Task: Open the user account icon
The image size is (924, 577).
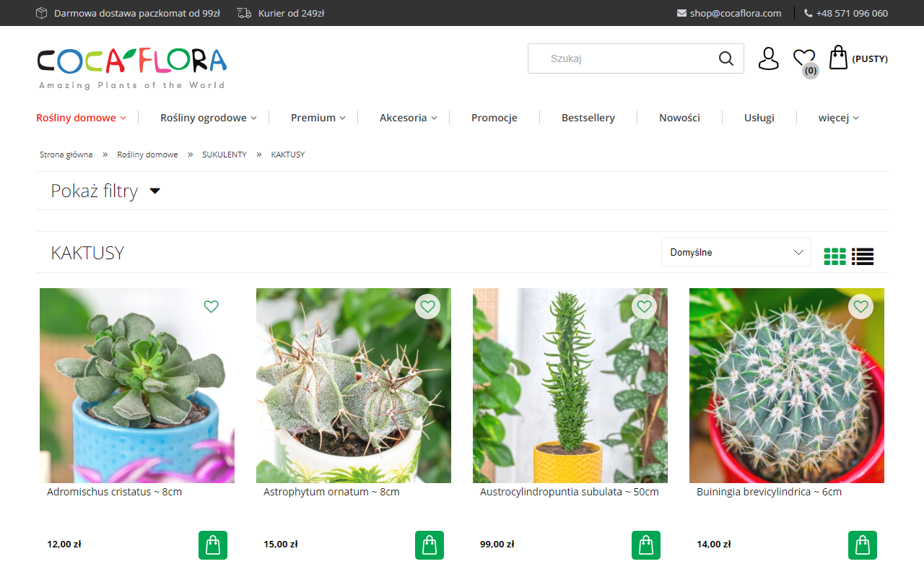Action: pos(768,58)
